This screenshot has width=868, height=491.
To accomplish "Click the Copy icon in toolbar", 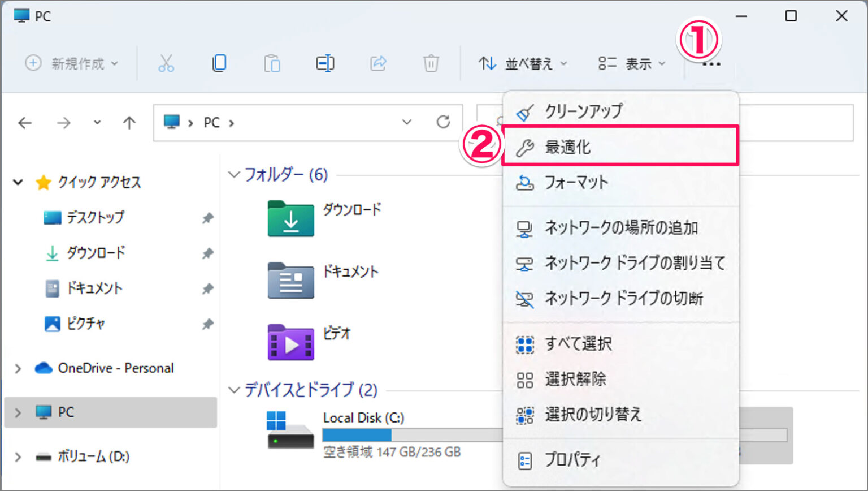I will 219,63.
